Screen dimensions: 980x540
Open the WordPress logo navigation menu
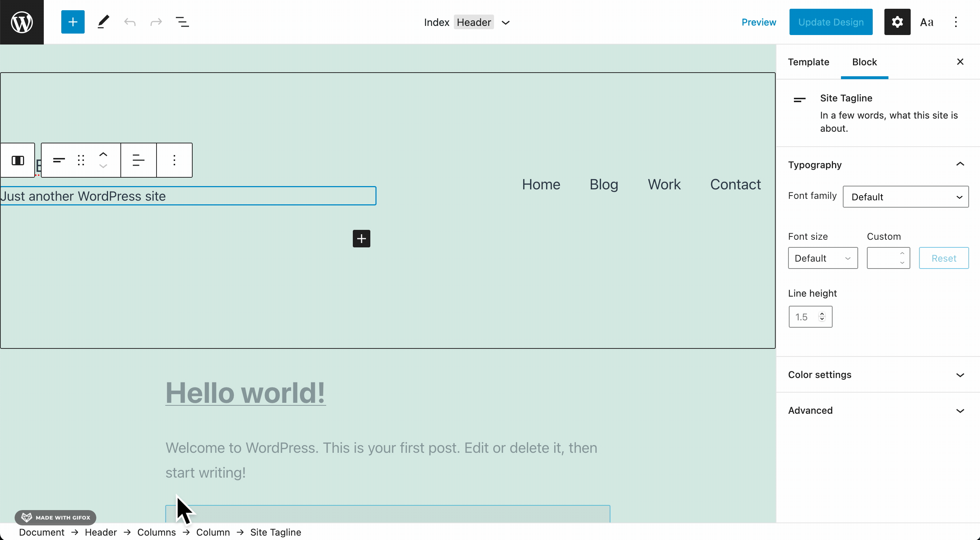coord(22,22)
